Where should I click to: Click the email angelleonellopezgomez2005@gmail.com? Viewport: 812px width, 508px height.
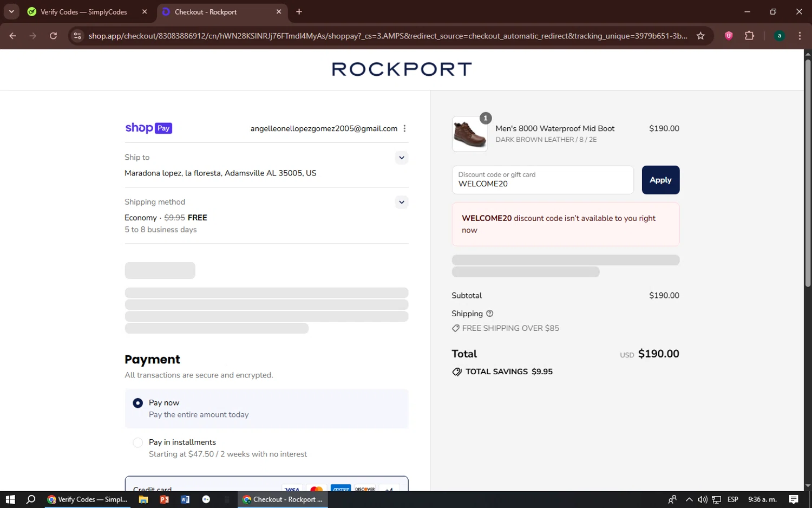324,128
